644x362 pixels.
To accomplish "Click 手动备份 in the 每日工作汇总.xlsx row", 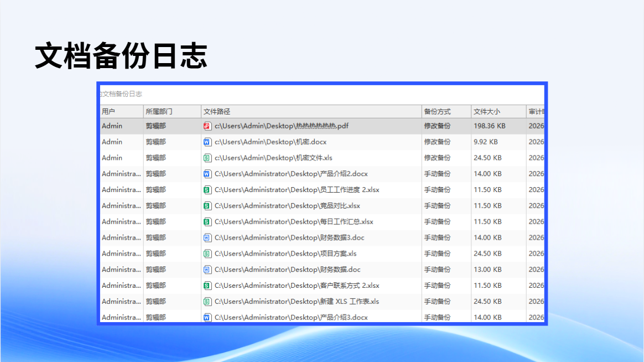I will point(438,222).
